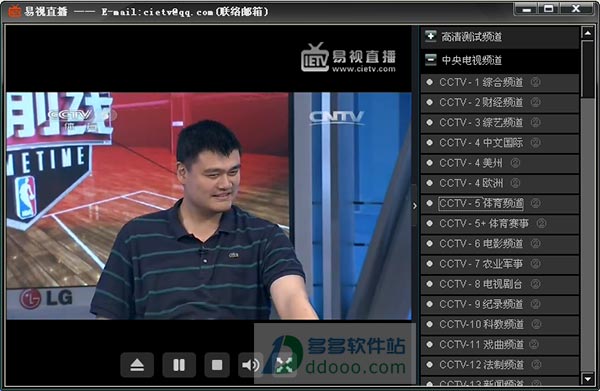Select CCTV-5 体育频道 channel
This screenshot has height=391, width=600.
500,204
